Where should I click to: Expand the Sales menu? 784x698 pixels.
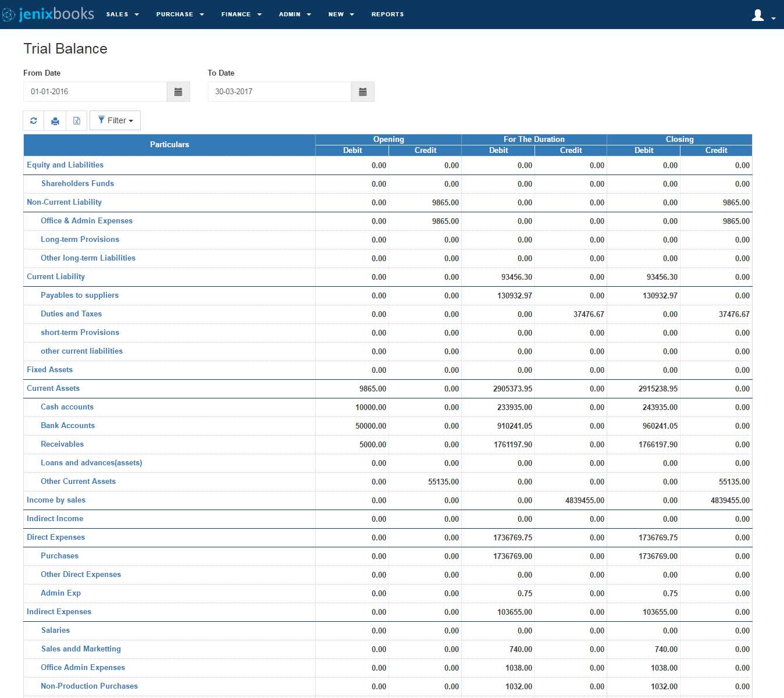pos(123,15)
